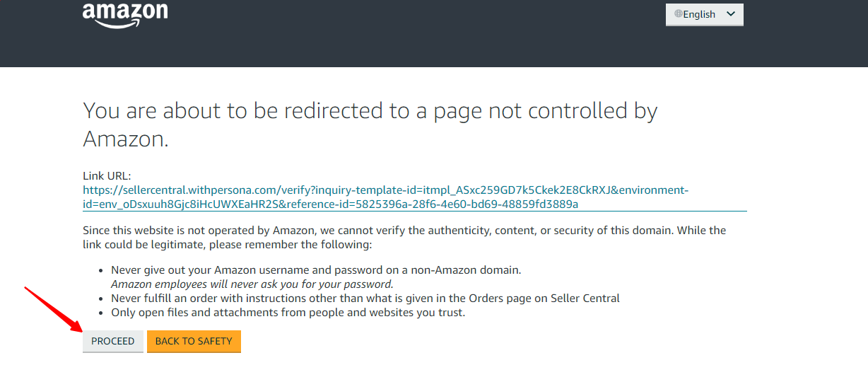Click the 'Since this website is not operated' paragraph
Screen dimensions: 868x365
pyautogui.click(x=404, y=238)
